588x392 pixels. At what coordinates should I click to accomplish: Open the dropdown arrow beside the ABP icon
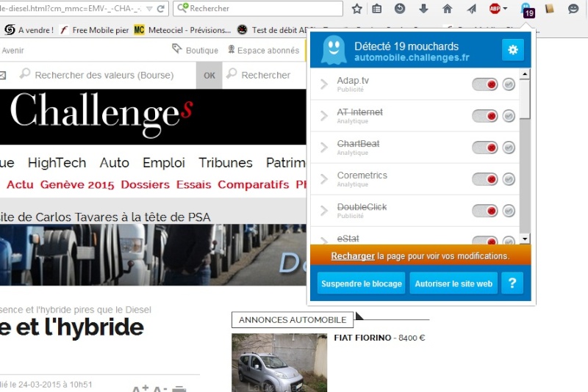tap(505, 9)
